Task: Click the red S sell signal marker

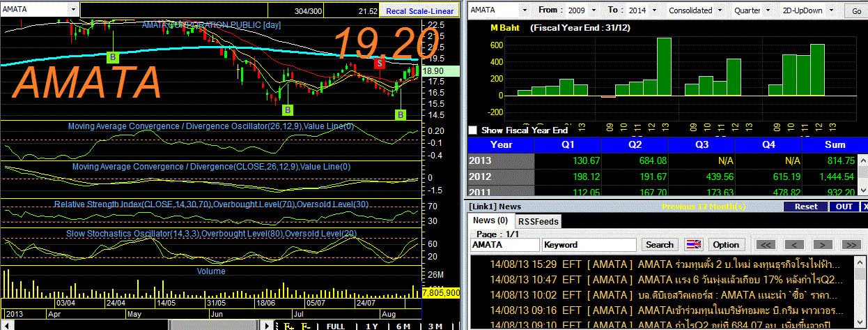Action: 380,63
